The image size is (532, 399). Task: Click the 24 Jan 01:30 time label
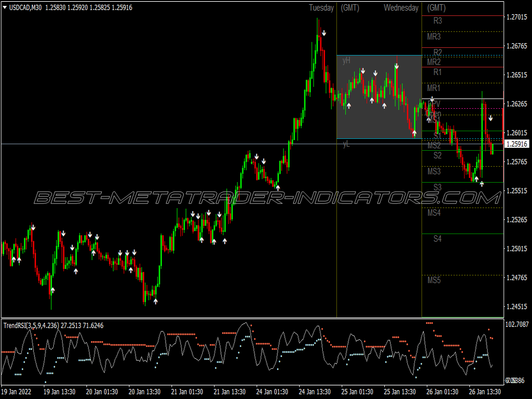point(272,392)
